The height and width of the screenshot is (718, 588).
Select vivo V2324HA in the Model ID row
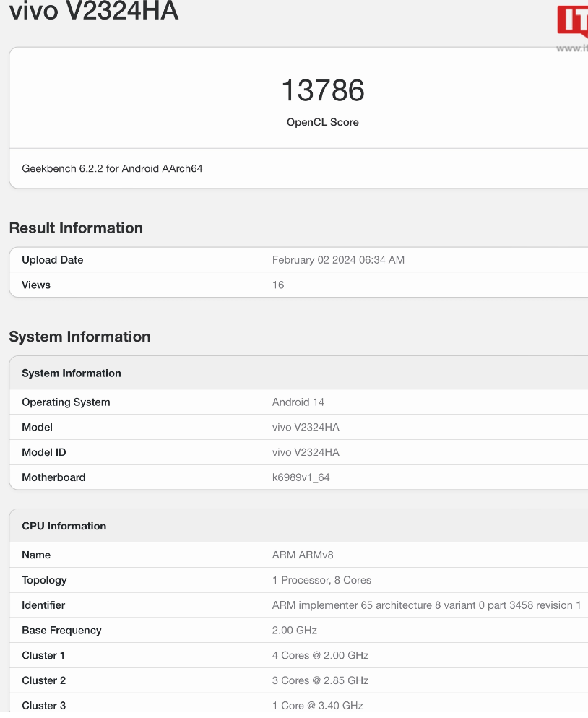(x=306, y=452)
